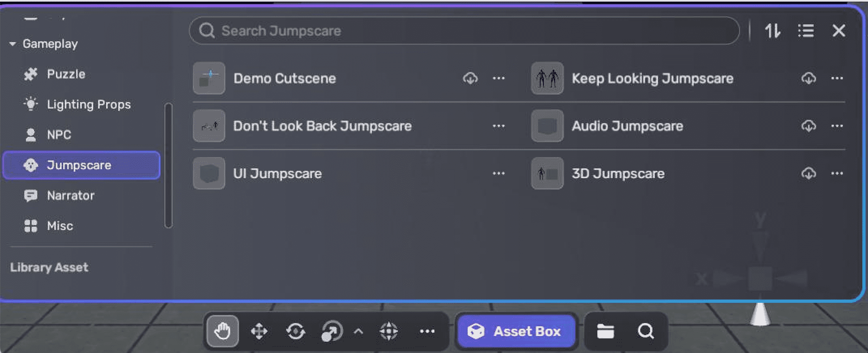Open more options for UI Jumpscare
Screen dimensions: 868x353
coord(498,173)
